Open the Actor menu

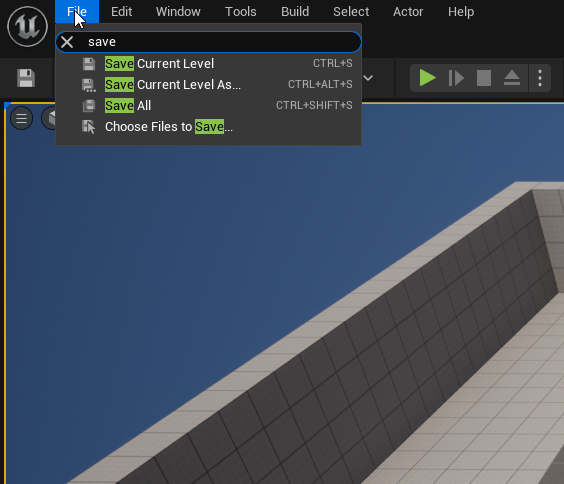click(408, 12)
